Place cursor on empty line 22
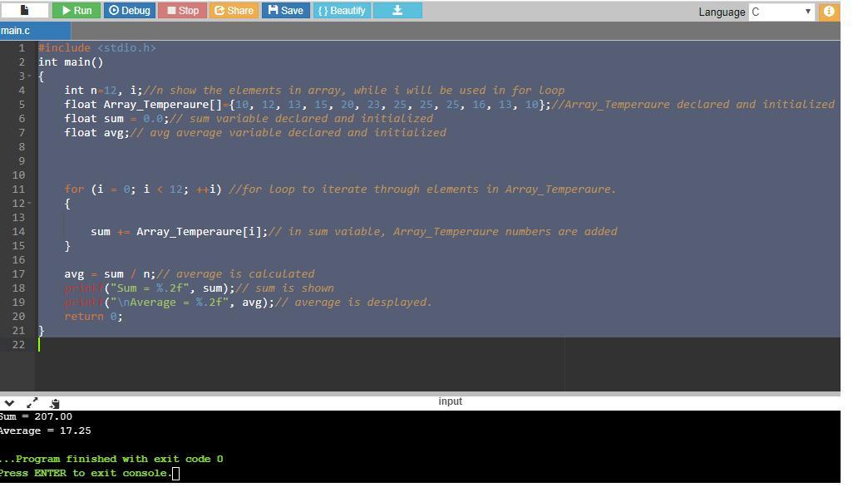868x502 pixels. pos(249,345)
